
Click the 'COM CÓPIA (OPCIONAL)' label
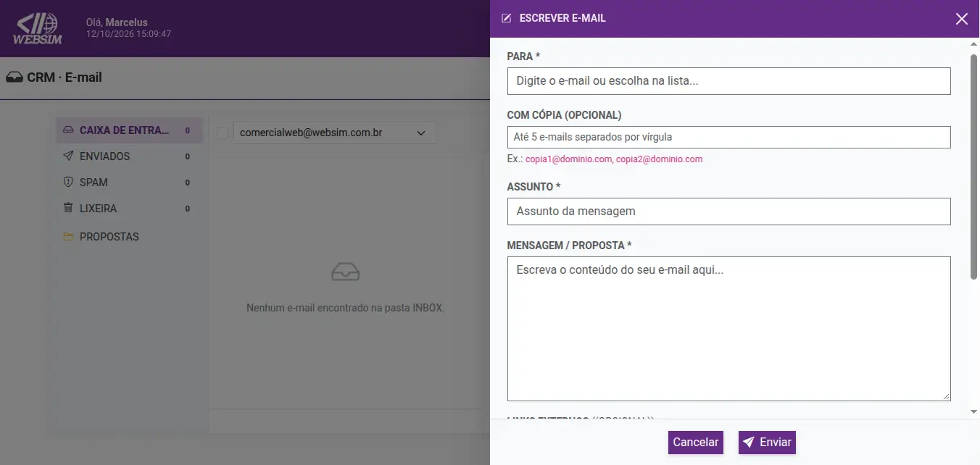[x=565, y=115]
